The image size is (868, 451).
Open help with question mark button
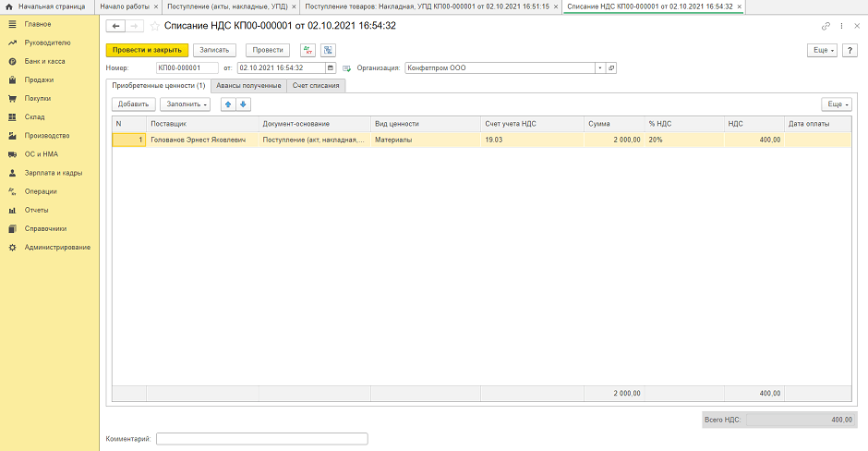850,50
